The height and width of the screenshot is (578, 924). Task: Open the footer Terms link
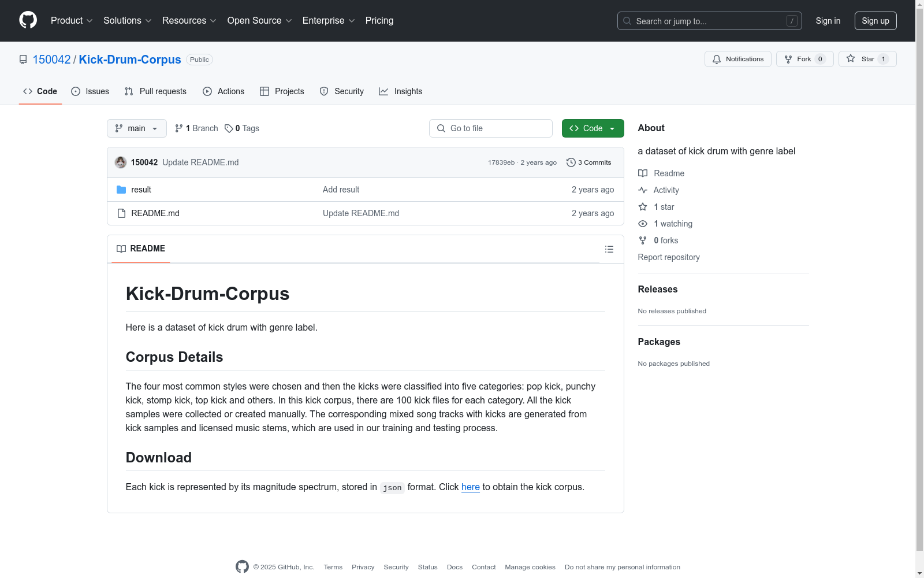(333, 567)
